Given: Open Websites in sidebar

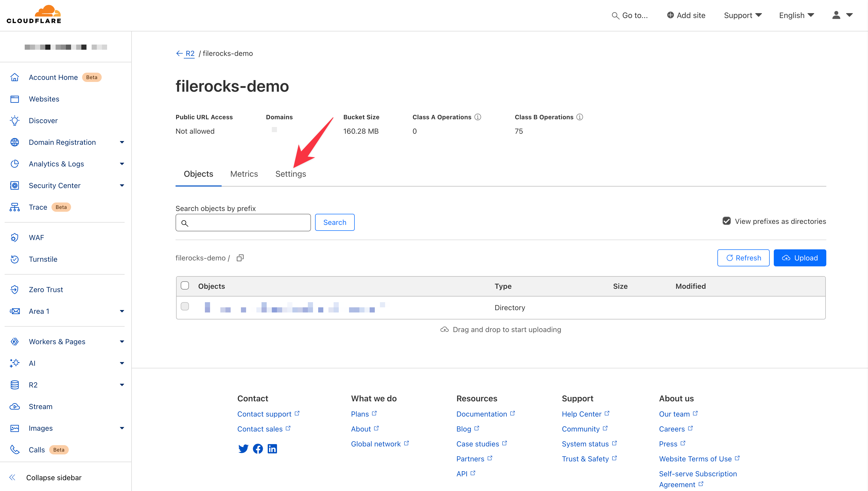Looking at the screenshot, I should (x=44, y=99).
